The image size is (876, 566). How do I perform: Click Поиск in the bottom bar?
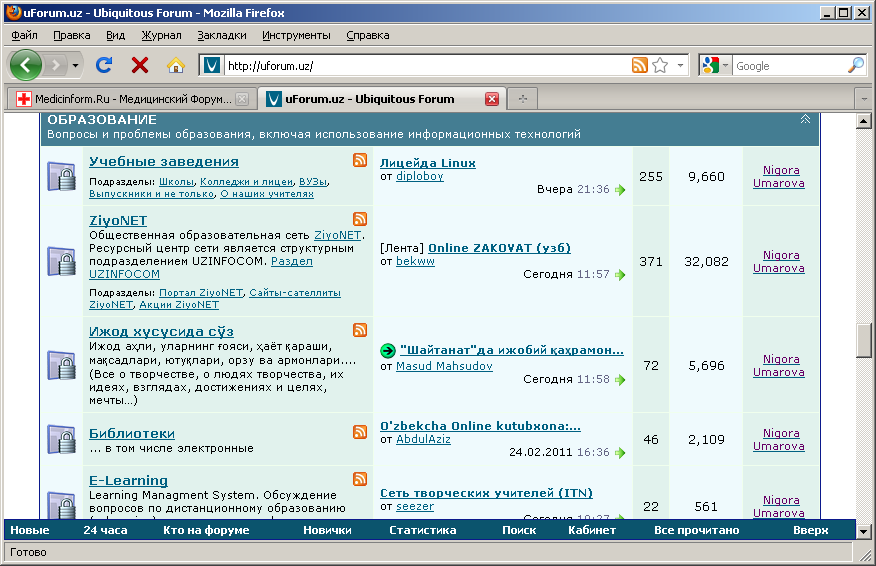coord(519,530)
